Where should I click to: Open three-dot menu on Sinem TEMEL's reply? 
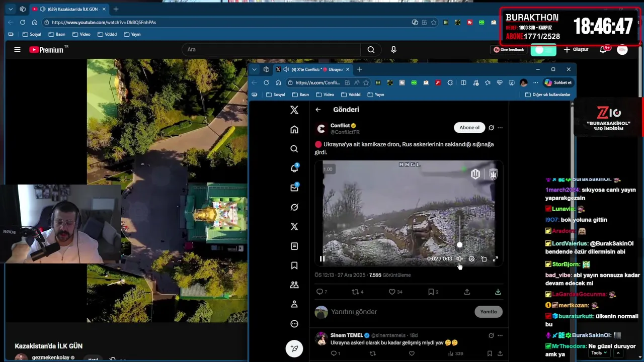tap(500, 335)
